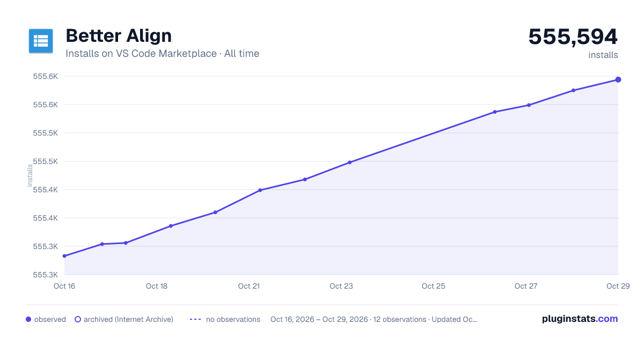Click the data point nearest Oct 27
Viewport: 644px width, 338px height.
(x=529, y=105)
